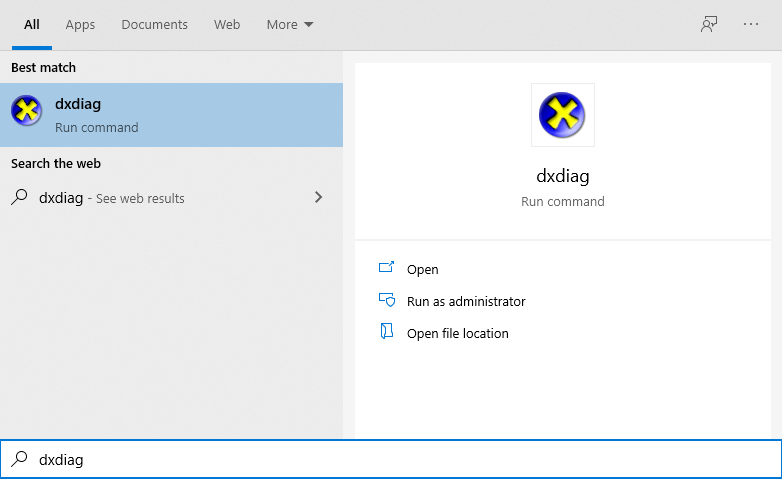Click the dxdiag title in the preview pane

pyautogui.click(x=563, y=176)
